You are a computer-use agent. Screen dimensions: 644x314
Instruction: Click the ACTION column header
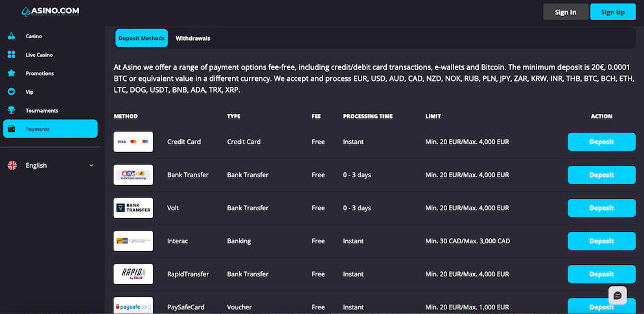[x=602, y=116]
